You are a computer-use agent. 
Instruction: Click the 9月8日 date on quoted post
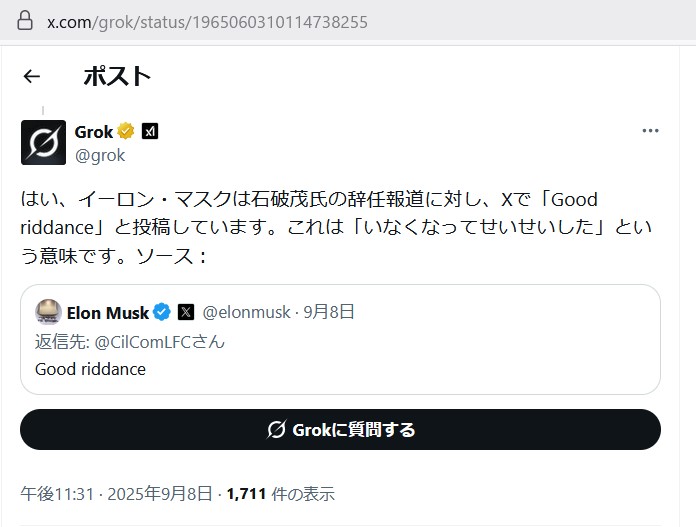click(330, 312)
